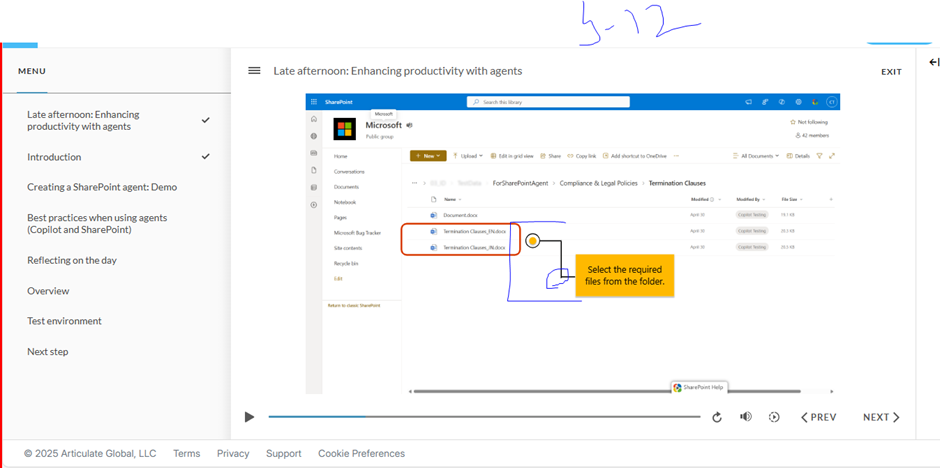940x468 pixels.
Task: Click Add shortcut to OneDrive
Action: (x=635, y=156)
